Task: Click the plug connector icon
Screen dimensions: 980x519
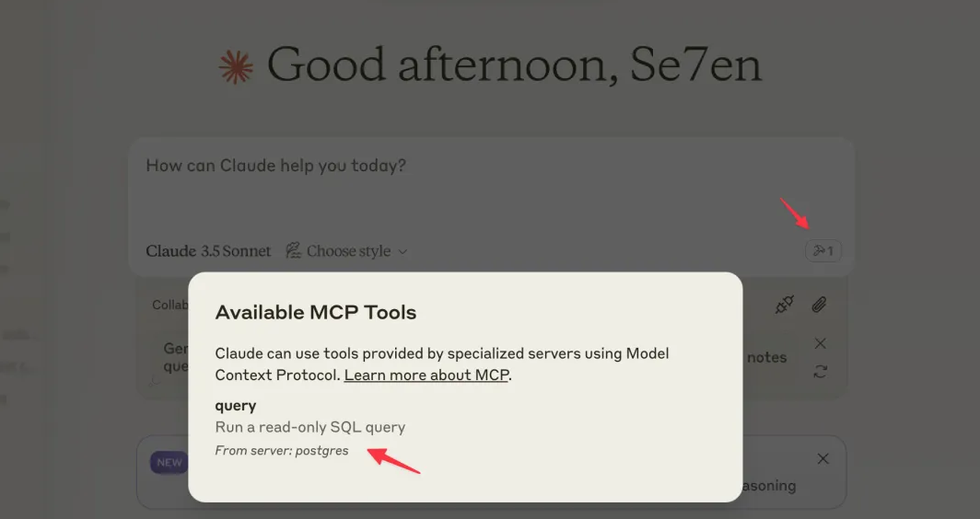Action: [784, 305]
